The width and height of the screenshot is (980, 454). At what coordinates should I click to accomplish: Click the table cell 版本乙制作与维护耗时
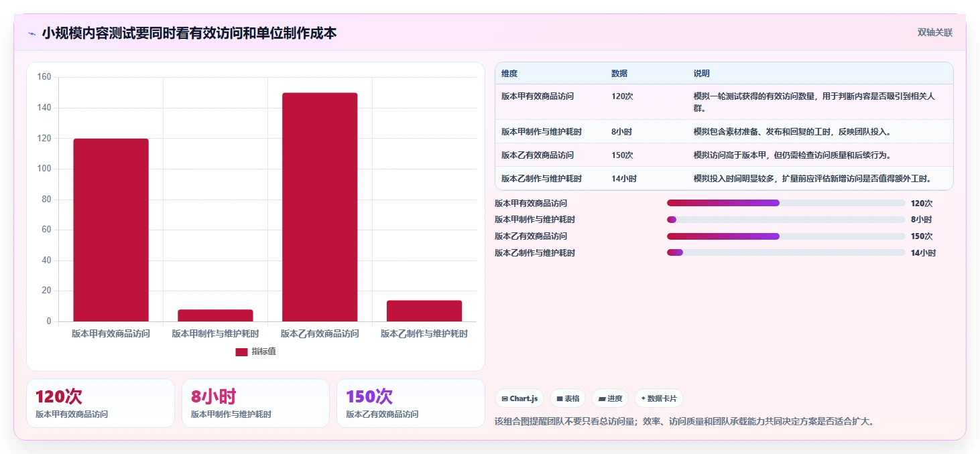[542, 179]
